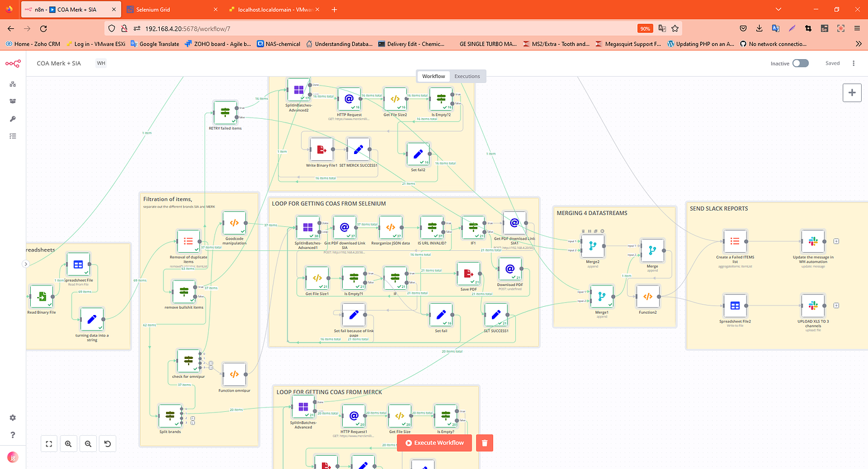Switch to the Executions tab
This screenshot has width=868, height=469.
click(467, 75)
